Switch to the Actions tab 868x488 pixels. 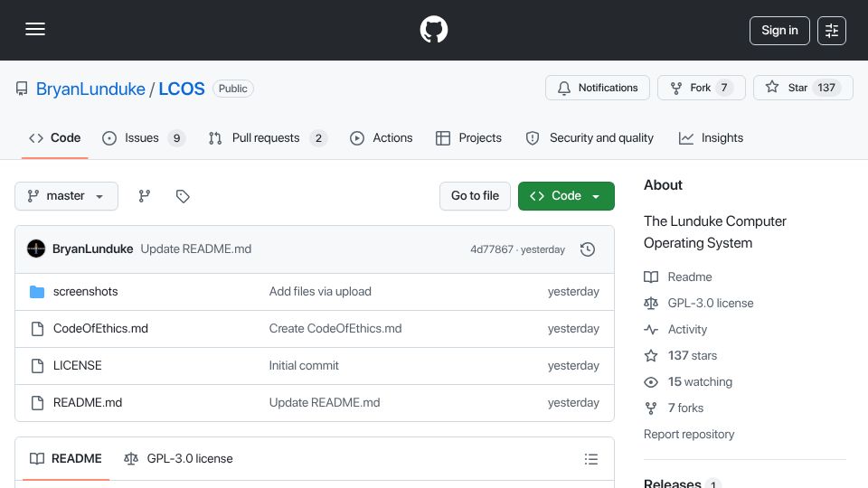pyautogui.click(x=382, y=137)
